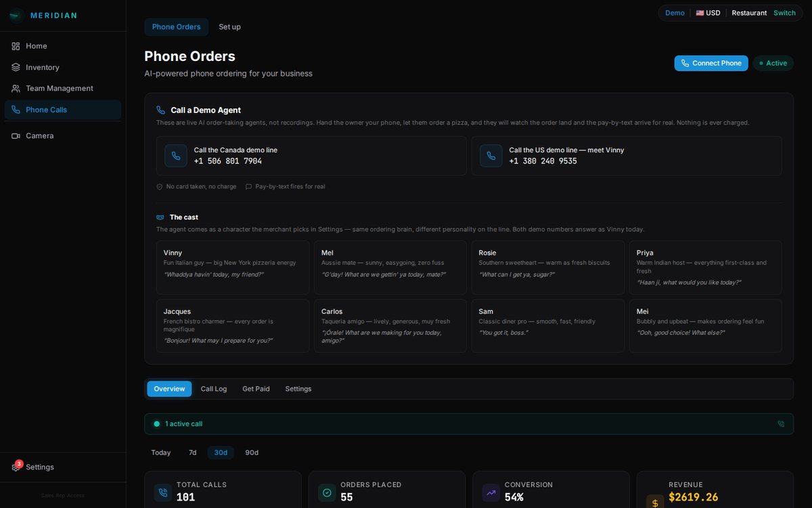
Task: Go to the Get Paid tab
Action: (256, 389)
